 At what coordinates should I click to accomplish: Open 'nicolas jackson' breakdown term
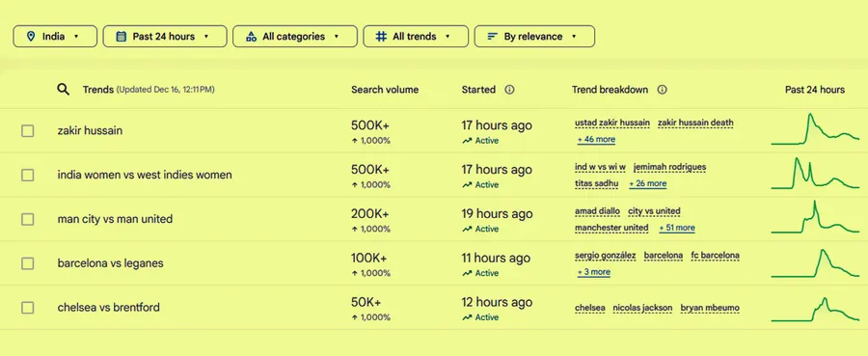point(642,308)
